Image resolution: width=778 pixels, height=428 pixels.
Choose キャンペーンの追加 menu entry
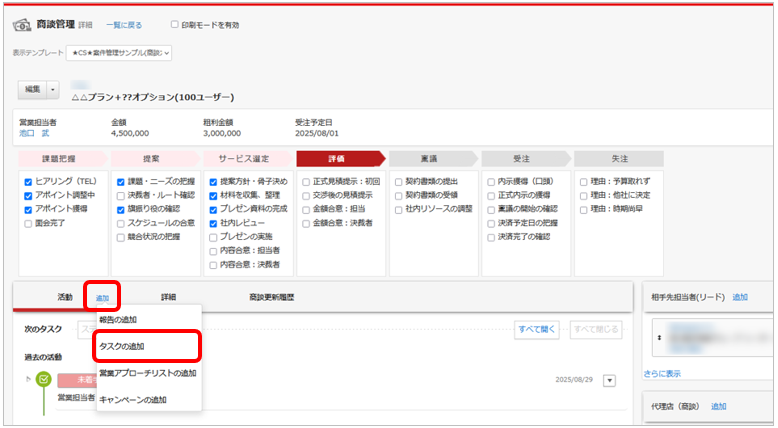tap(133, 399)
